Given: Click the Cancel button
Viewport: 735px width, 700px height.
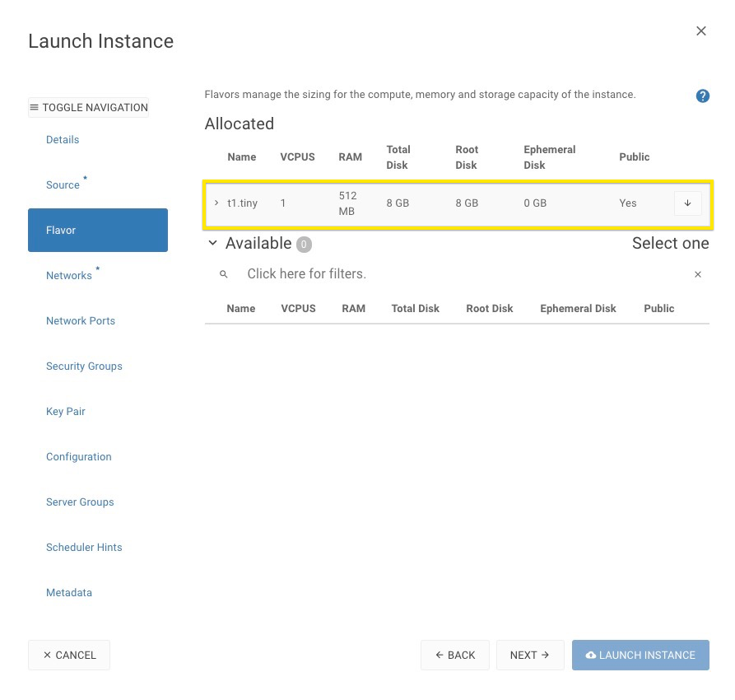Looking at the screenshot, I should point(69,655).
